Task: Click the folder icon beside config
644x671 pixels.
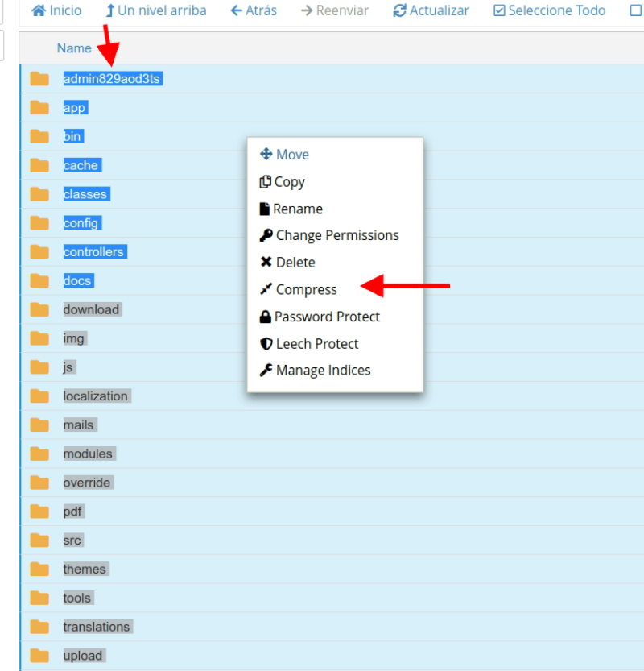Action: coord(39,223)
